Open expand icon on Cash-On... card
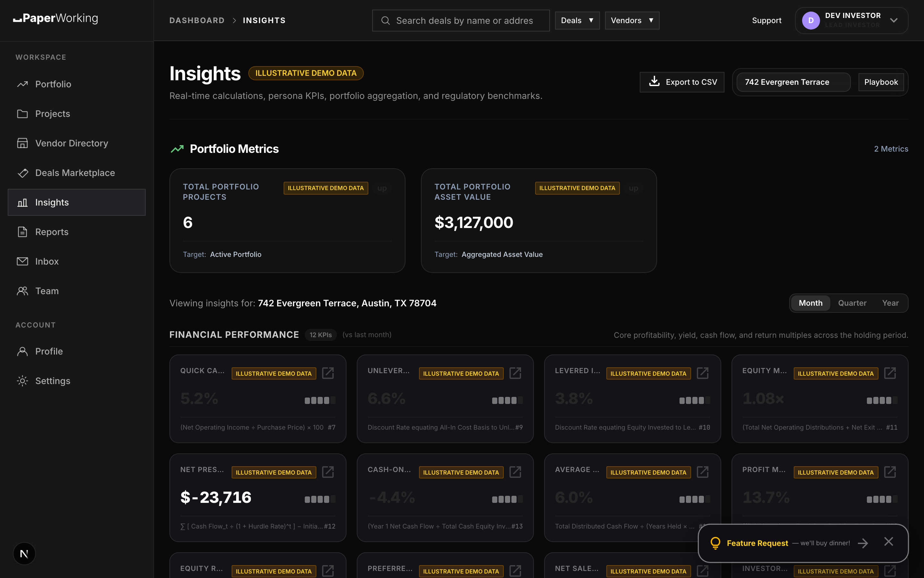Viewport: 924px width, 578px height. pyautogui.click(x=516, y=472)
